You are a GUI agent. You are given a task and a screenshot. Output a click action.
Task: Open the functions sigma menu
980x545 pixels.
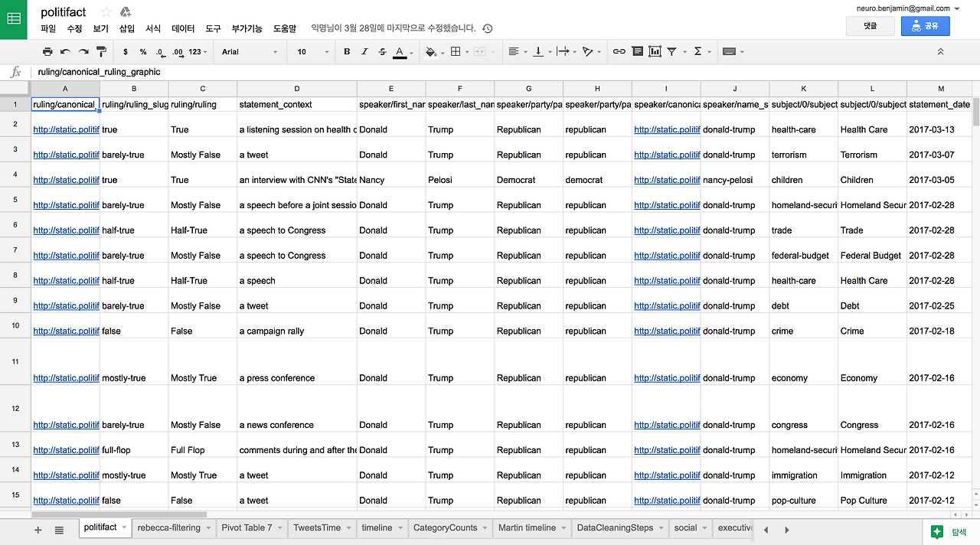pos(701,51)
